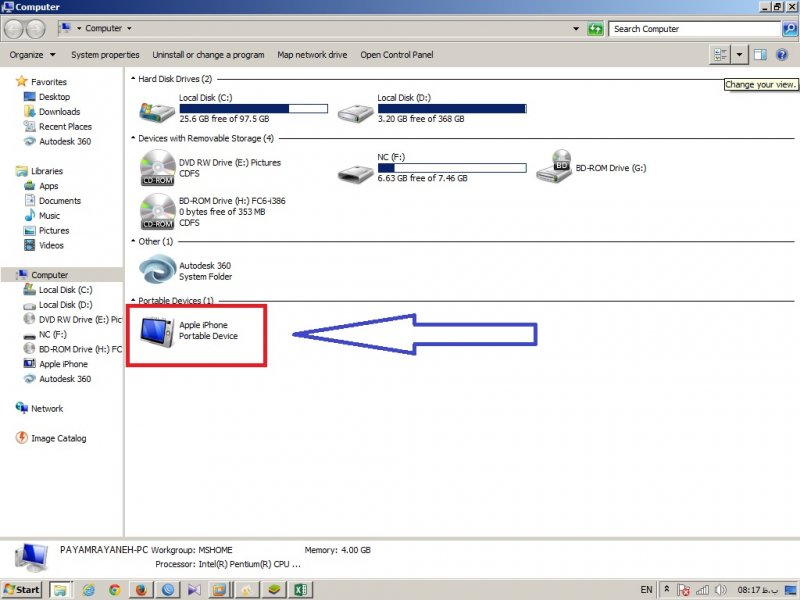Click the Search Computer input field
The height and width of the screenshot is (600, 800).
click(695, 29)
